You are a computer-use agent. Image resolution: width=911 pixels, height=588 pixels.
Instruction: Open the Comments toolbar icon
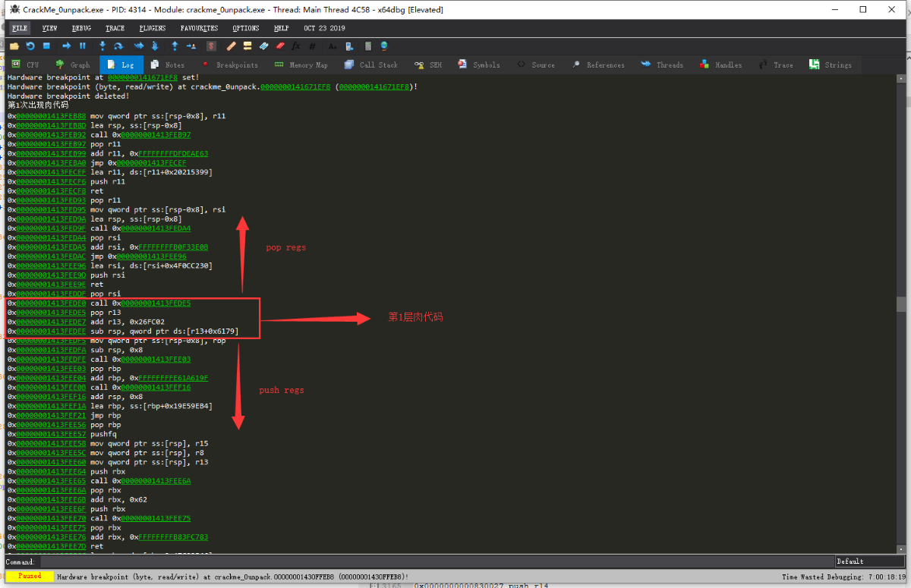(x=247, y=46)
